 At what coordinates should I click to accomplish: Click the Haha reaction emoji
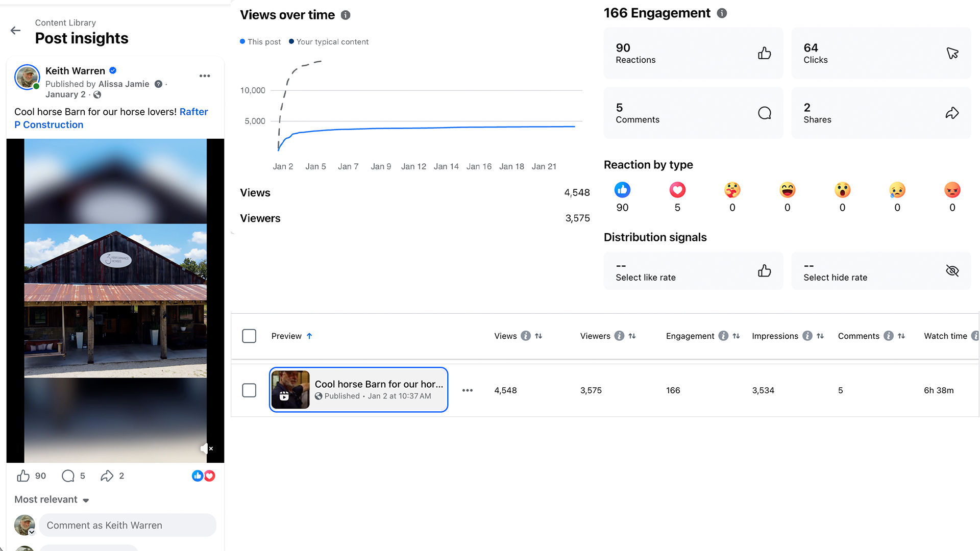pos(788,190)
